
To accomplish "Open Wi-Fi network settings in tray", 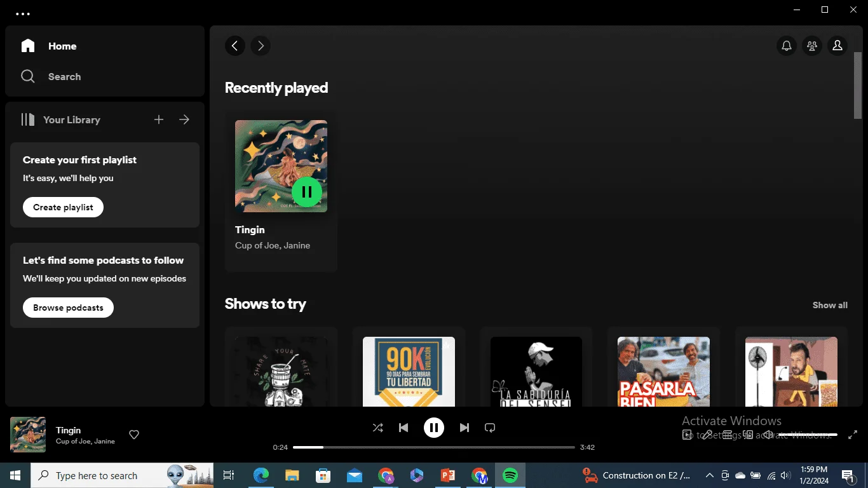I will tap(771, 475).
